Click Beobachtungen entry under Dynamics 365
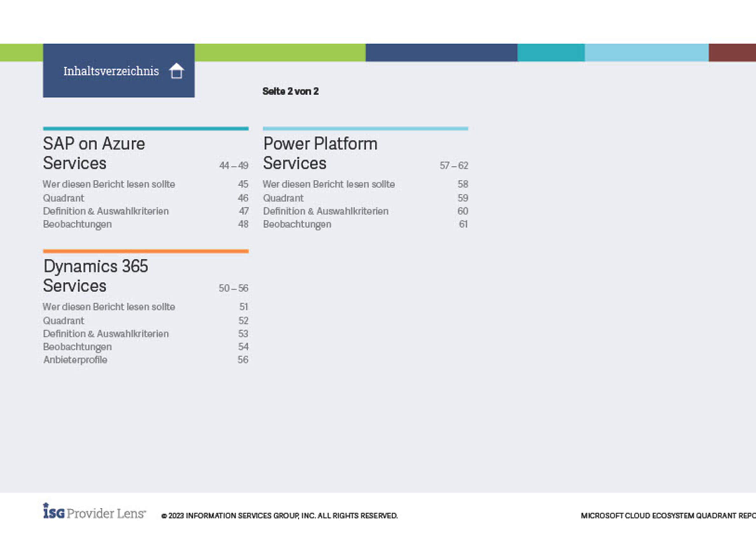Image resolution: width=756 pixels, height=536 pixels. tap(77, 347)
